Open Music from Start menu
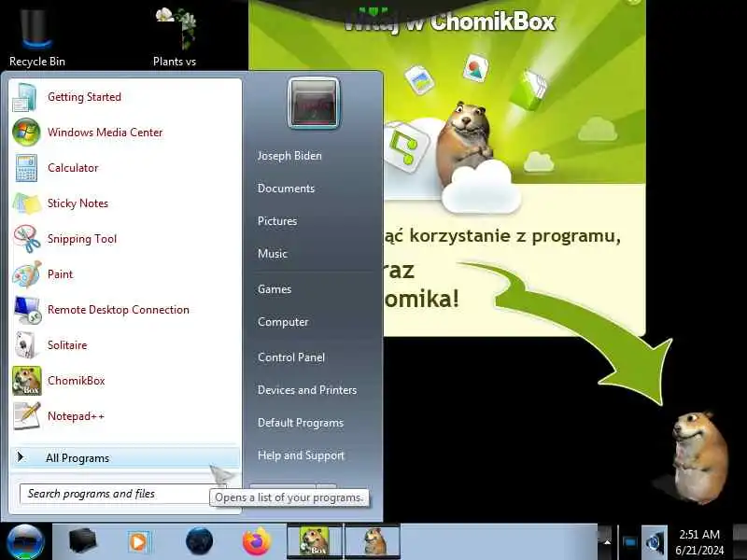The height and width of the screenshot is (560, 747). (x=273, y=254)
